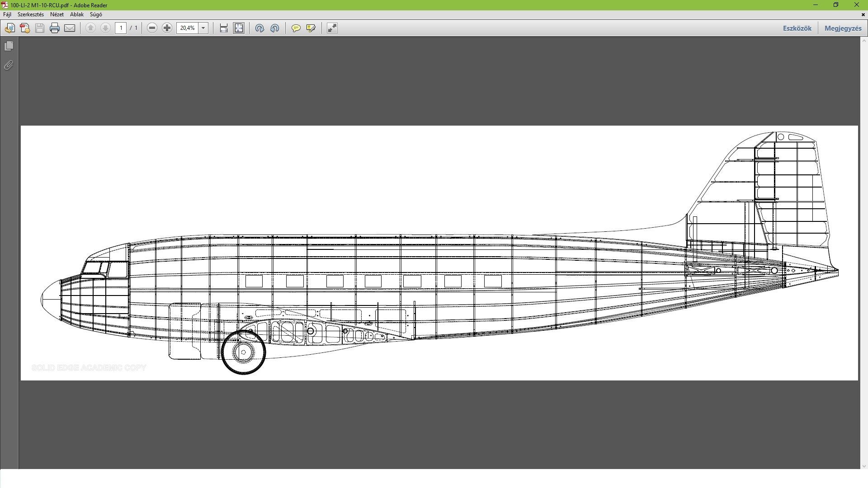Click the Create PDF online icon
This screenshot has width=868, height=488.
point(25,28)
